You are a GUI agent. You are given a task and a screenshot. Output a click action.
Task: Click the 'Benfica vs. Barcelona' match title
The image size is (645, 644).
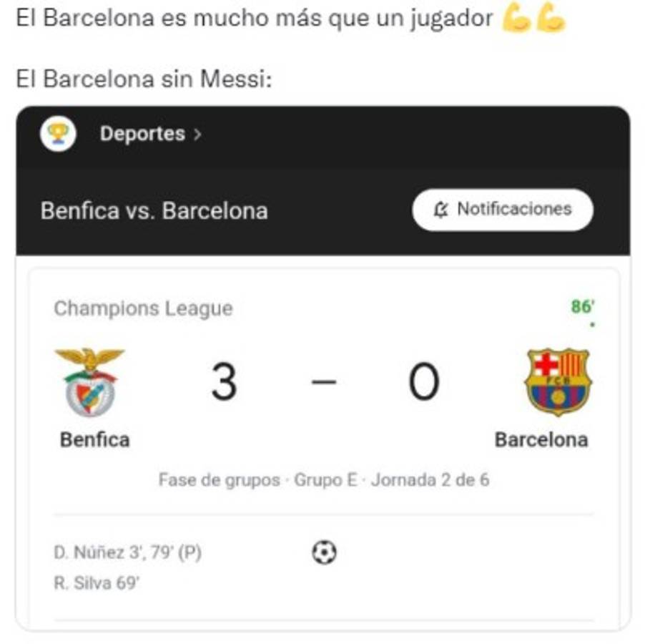point(154,211)
